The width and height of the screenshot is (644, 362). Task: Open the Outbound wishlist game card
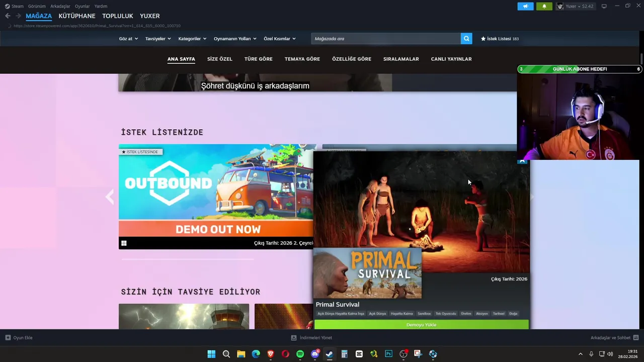216,197
